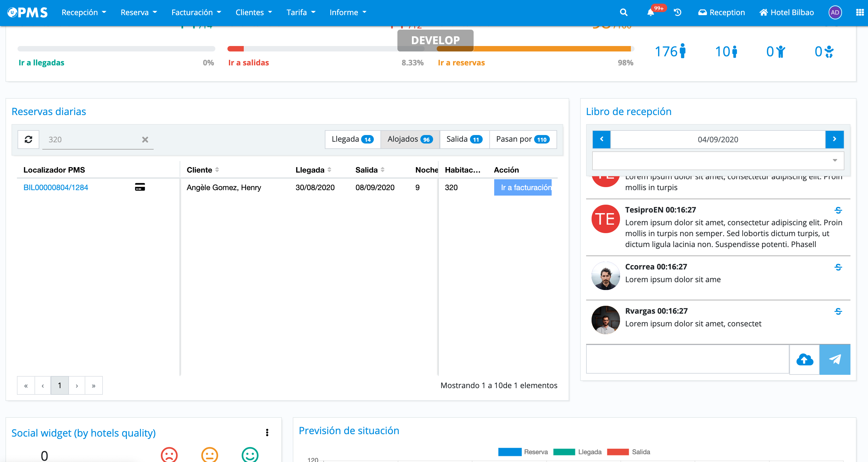Click Ir a salidas link
The image size is (868, 462).
point(248,63)
